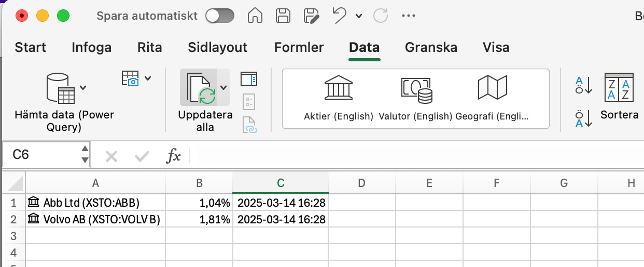This screenshot has width=644, height=267.
Task: Select row 4 header
Action: click(x=14, y=252)
